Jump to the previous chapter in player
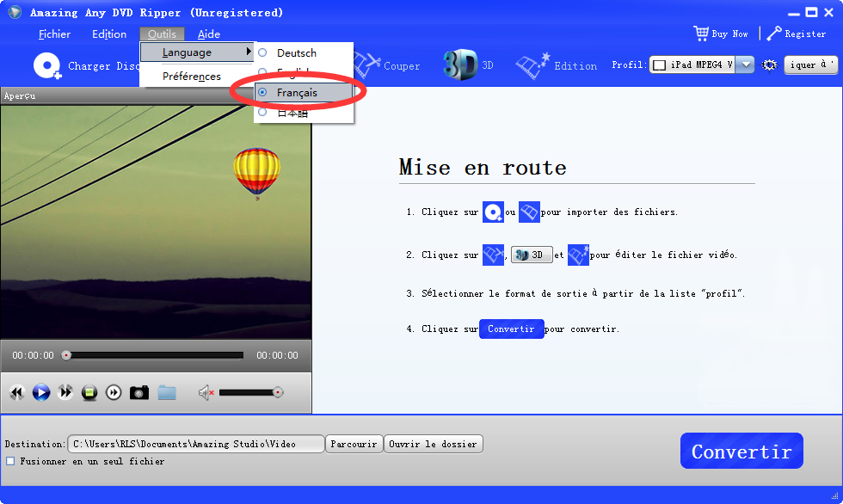 click(x=16, y=392)
